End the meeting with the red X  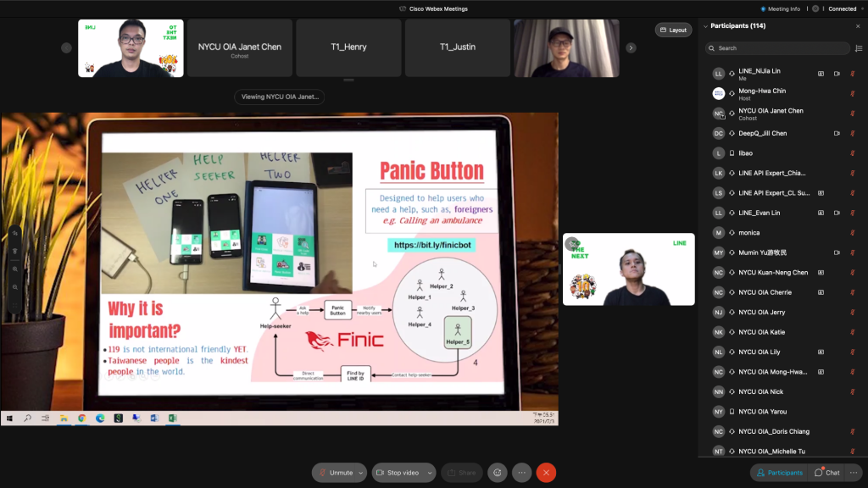pos(546,473)
